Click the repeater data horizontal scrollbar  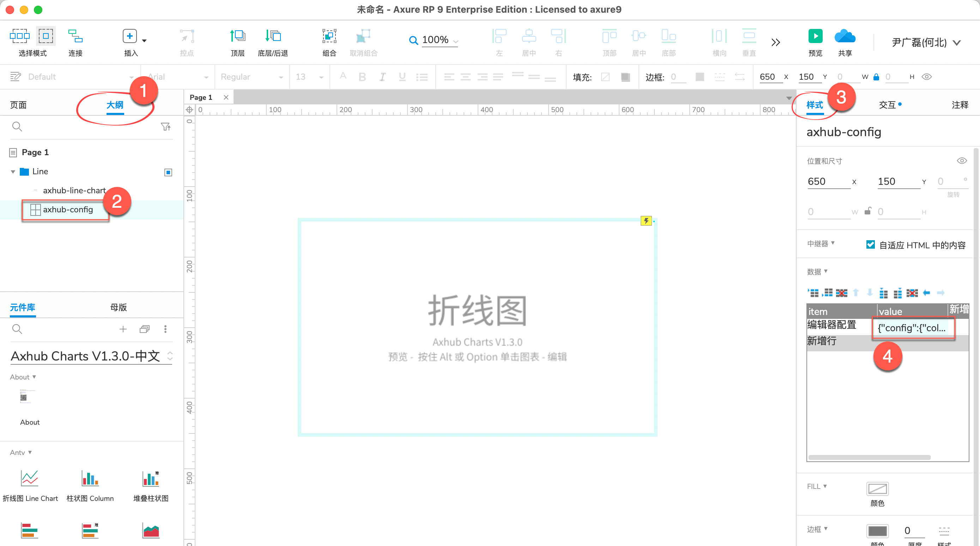pos(870,457)
